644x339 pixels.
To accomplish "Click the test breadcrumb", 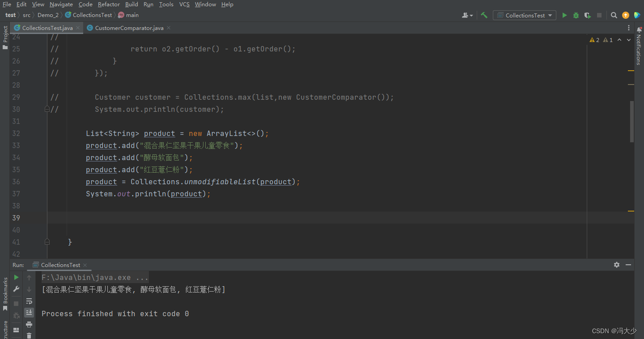I will coord(11,15).
